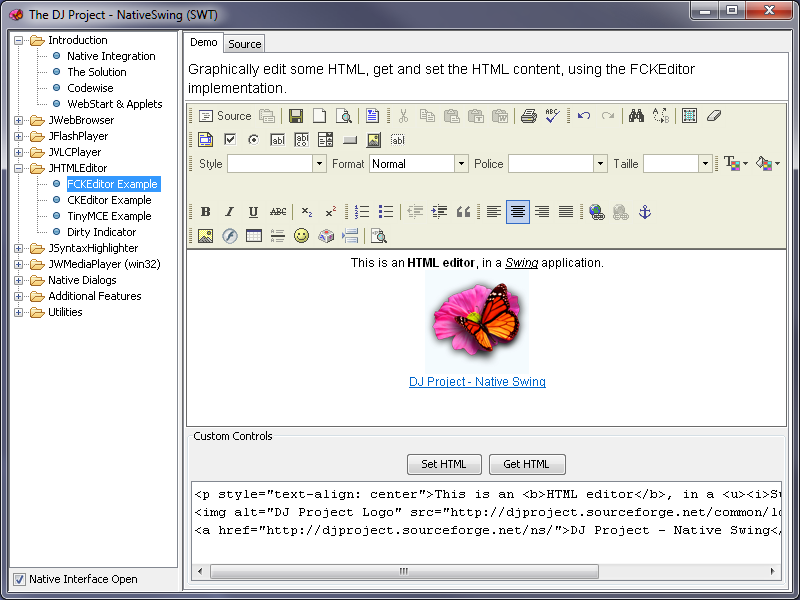Insert a numbered list
800x600 pixels.
pyautogui.click(x=362, y=212)
